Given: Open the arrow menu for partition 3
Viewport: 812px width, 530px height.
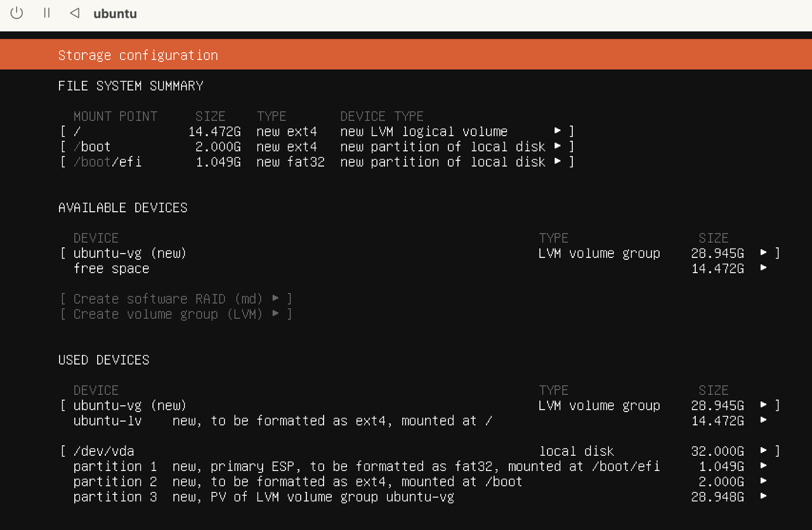Looking at the screenshot, I should tap(764, 496).
